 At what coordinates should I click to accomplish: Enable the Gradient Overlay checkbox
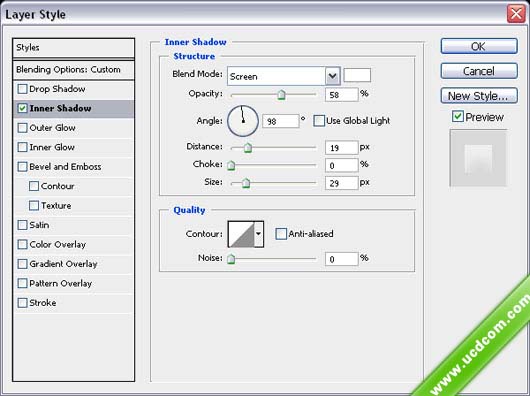(22, 264)
